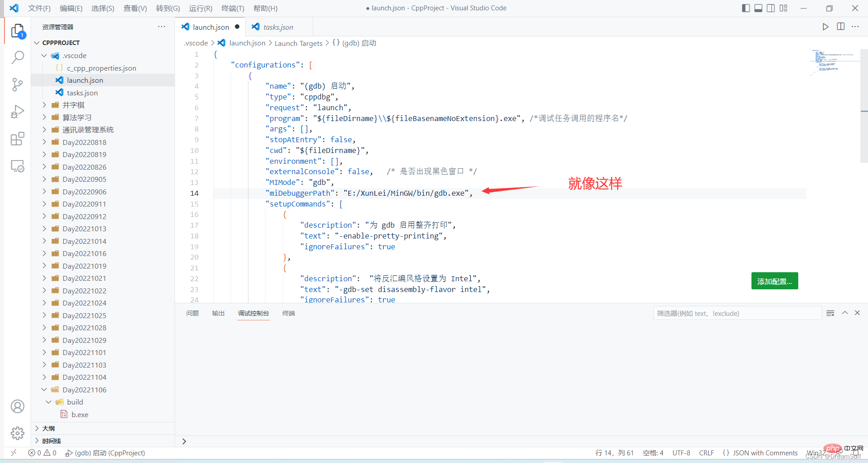Toggle the bottom panel layout button
This screenshot has width=868, height=463.
(x=758, y=8)
